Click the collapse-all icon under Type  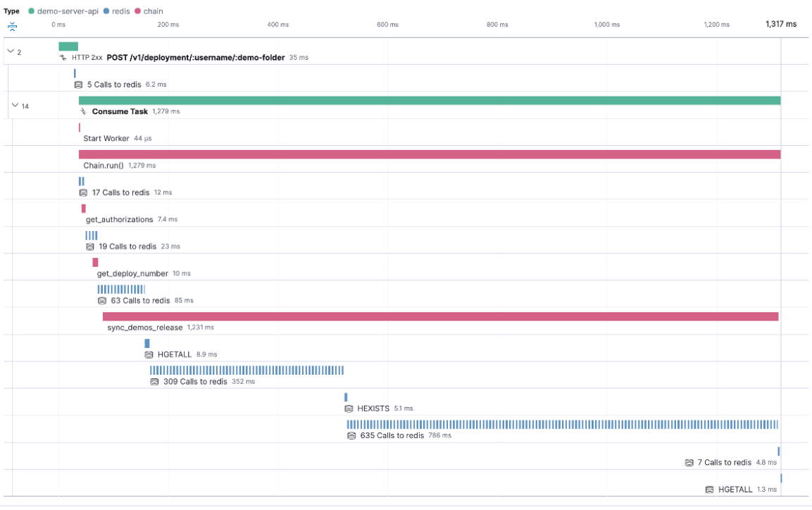tap(12, 26)
